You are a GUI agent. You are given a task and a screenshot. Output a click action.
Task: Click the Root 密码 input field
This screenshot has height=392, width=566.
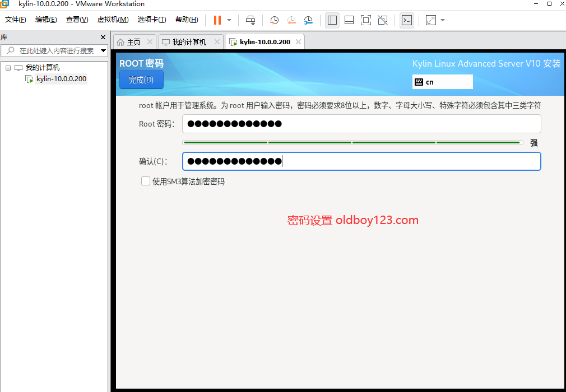tap(361, 124)
